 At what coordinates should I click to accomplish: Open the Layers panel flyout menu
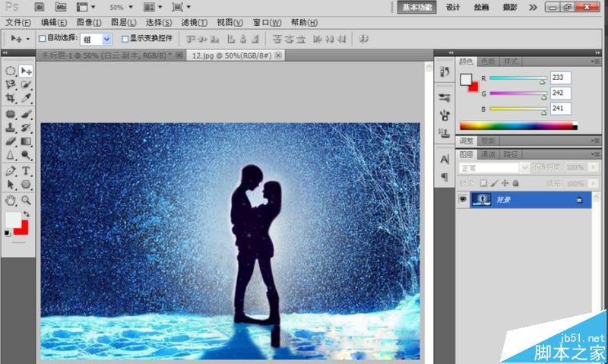click(x=596, y=154)
